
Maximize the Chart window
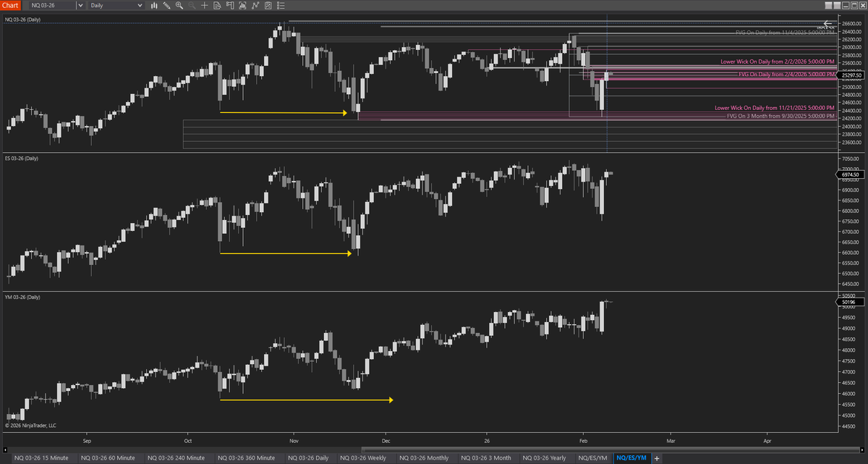(854, 6)
